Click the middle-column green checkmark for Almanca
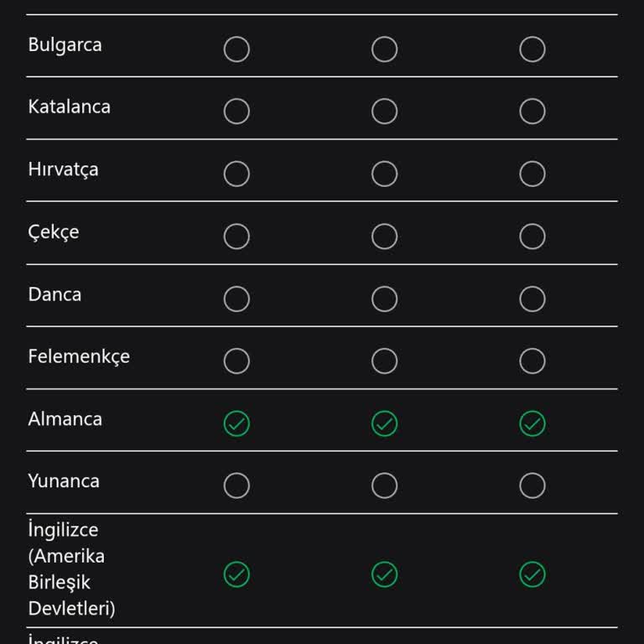644x644 pixels. click(384, 423)
